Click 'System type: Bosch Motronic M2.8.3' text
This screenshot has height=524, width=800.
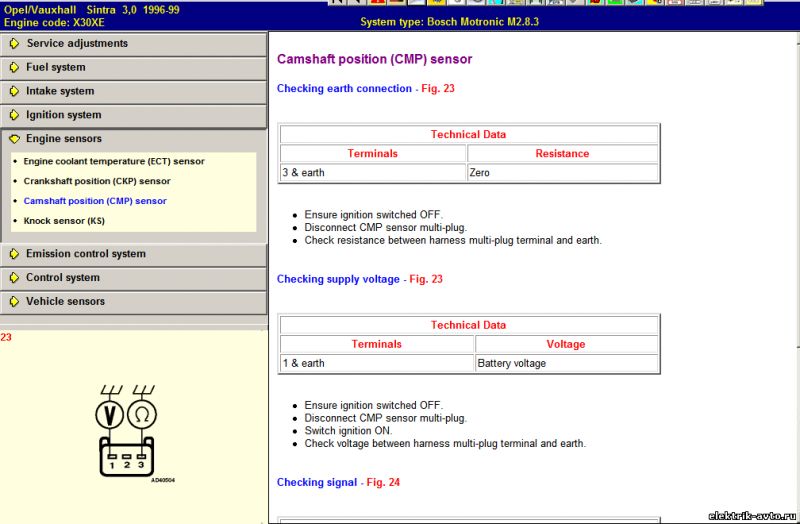pyautogui.click(x=449, y=22)
